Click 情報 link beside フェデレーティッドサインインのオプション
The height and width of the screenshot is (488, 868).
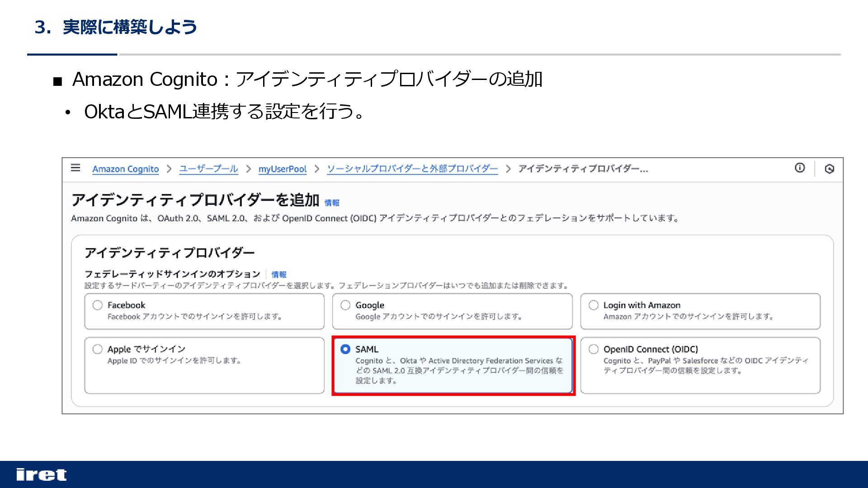click(279, 275)
